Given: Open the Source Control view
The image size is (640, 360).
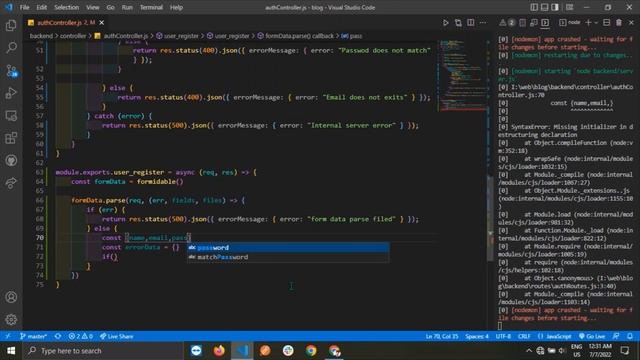Looking at the screenshot, I should pyautogui.click(x=11, y=71).
